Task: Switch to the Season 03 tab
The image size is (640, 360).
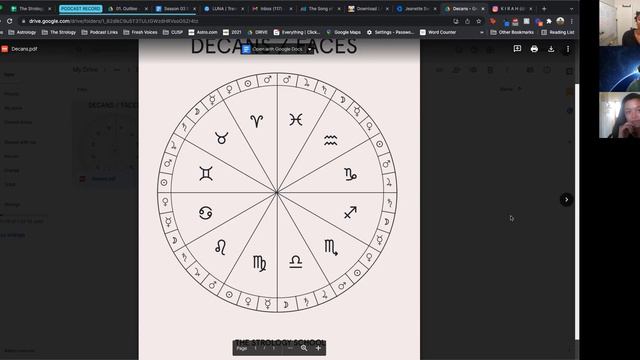Action: click(176, 9)
